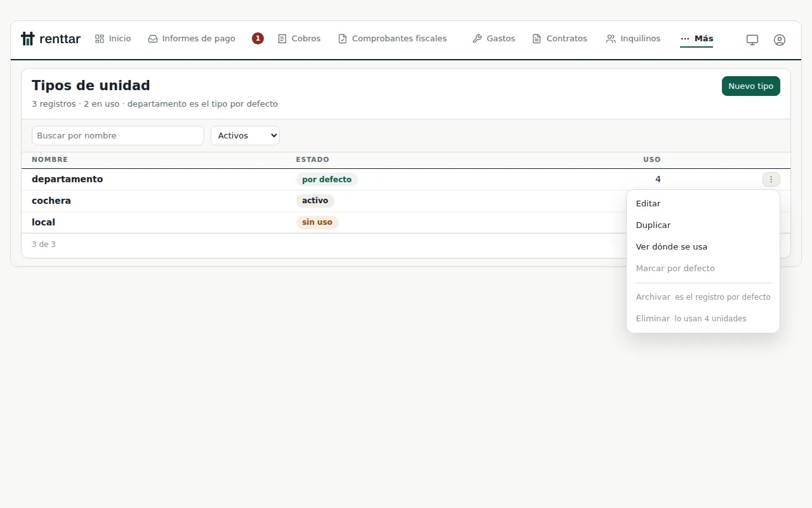
Task: Click the Más ellipsis icon
Action: pyautogui.click(x=685, y=39)
